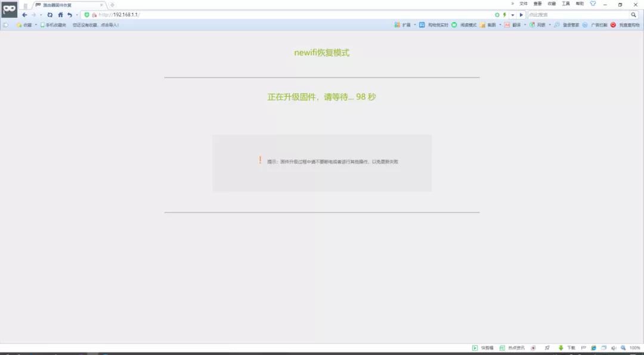Open the history dropdown beside the forward arrow
The width and height of the screenshot is (644, 355).
pos(41,15)
